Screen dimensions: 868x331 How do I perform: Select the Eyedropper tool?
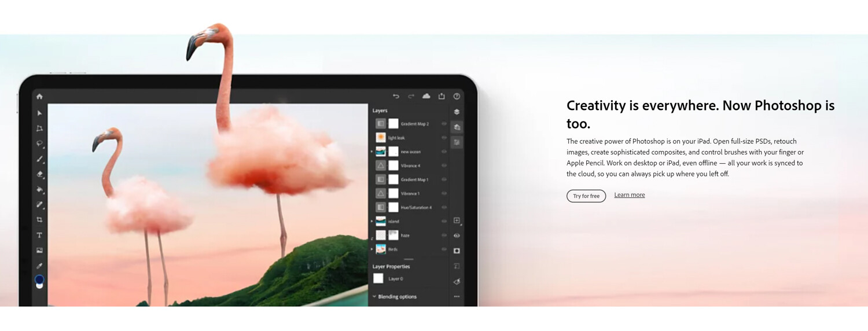(39, 266)
